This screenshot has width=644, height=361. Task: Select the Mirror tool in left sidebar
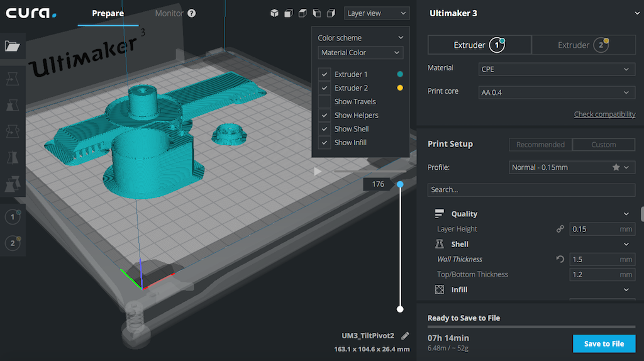(x=13, y=158)
